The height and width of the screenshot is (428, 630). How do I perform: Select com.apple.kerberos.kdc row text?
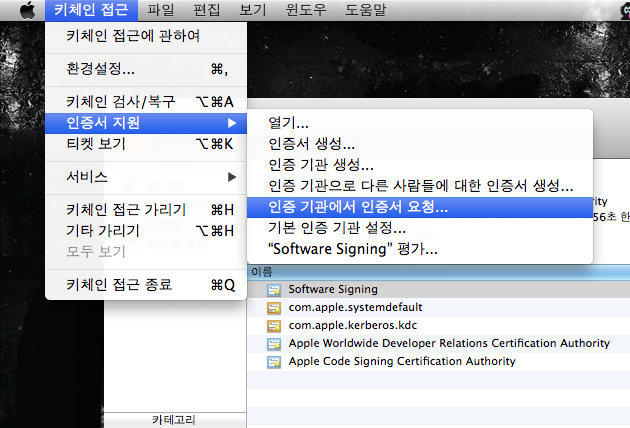click(x=353, y=325)
